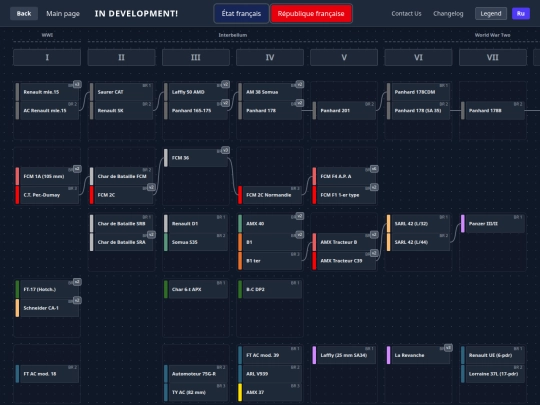Select the Laffly (25 mm SA34) card
Screen dimensions: 540x405
pyautogui.click(x=344, y=355)
